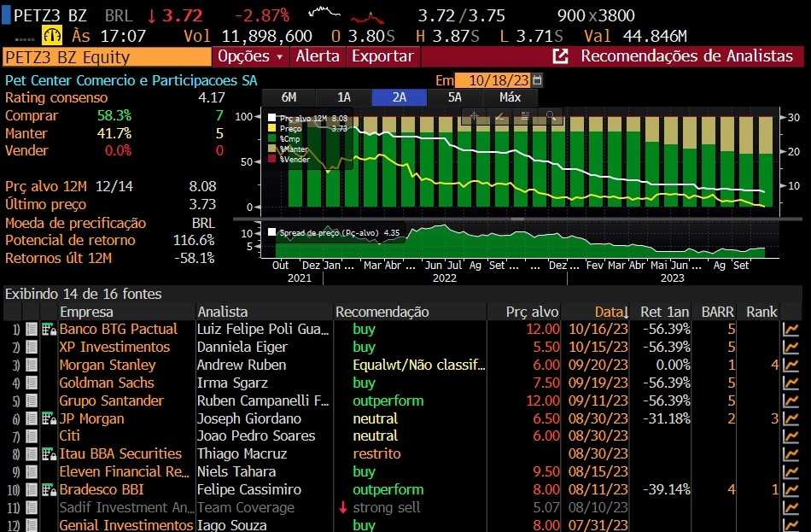The width and height of the screenshot is (811, 532).
Task: Click the Exportar button
Action: [x=383, y=56]
